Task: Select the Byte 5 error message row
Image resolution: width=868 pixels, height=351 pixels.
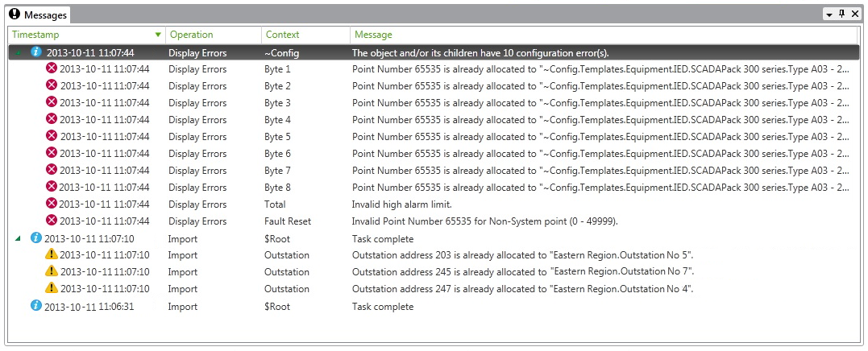Action: [x=600, y=137]
